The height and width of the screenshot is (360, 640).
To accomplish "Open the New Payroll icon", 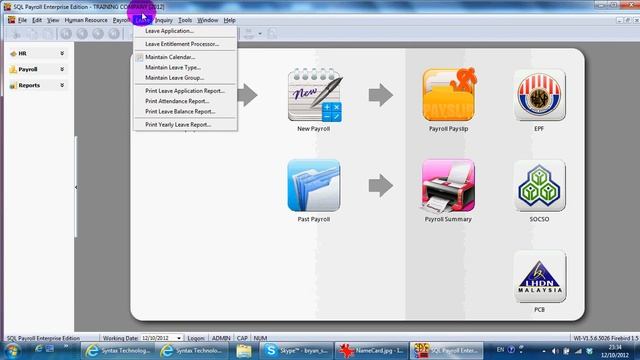I will point(314,95).
